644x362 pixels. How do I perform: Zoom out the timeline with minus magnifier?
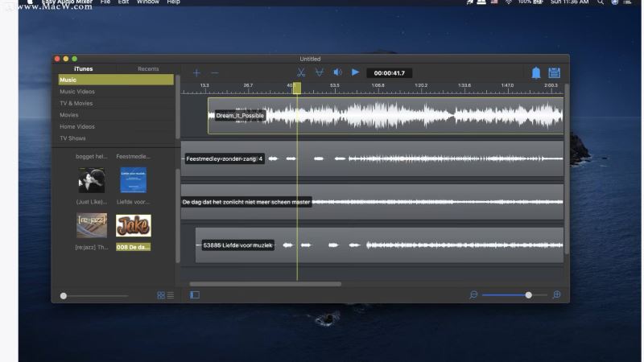[x=473, y=294]
